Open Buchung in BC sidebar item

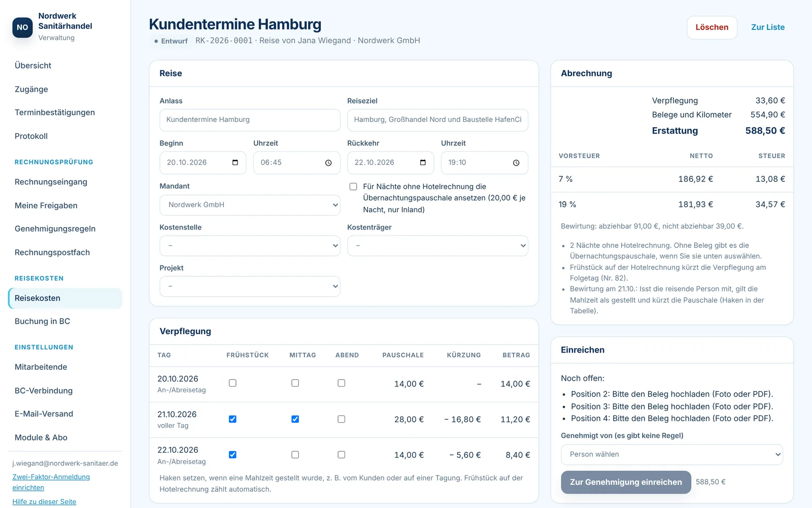(43, 322)
